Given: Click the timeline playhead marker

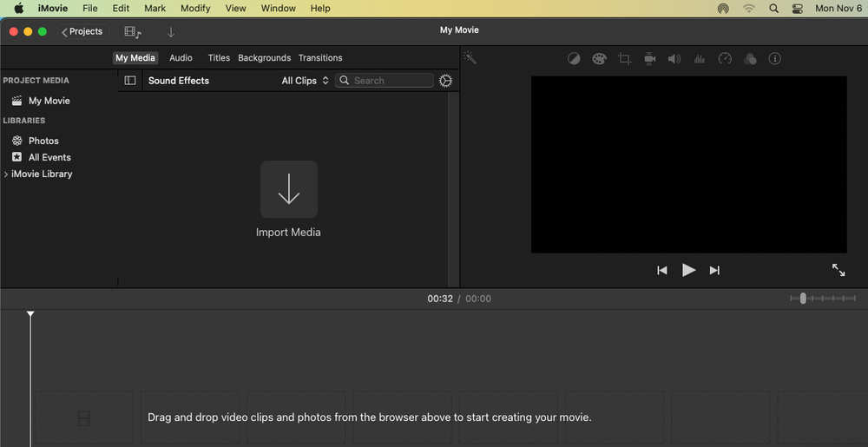Looking at the screenshot, I should click(30, 313).
